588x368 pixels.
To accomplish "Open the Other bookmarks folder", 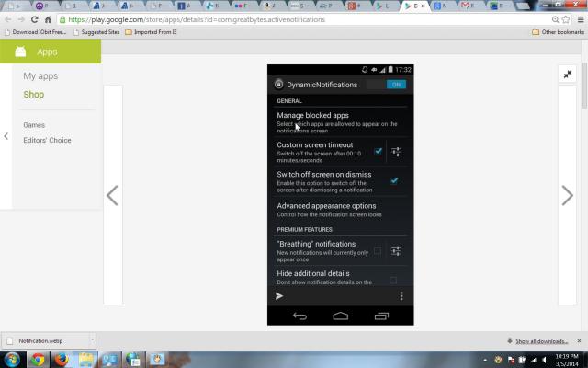I will [558, 32].
